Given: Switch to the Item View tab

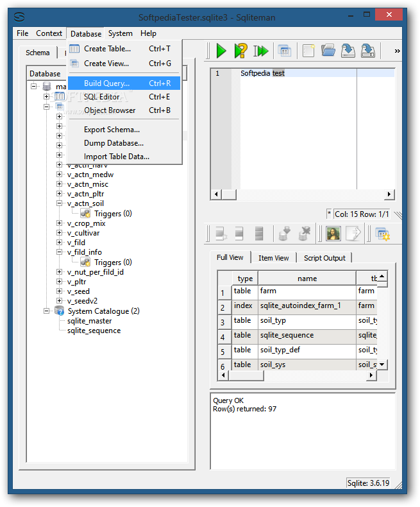Looking at the screenshot, I should [x=274, y=258].
